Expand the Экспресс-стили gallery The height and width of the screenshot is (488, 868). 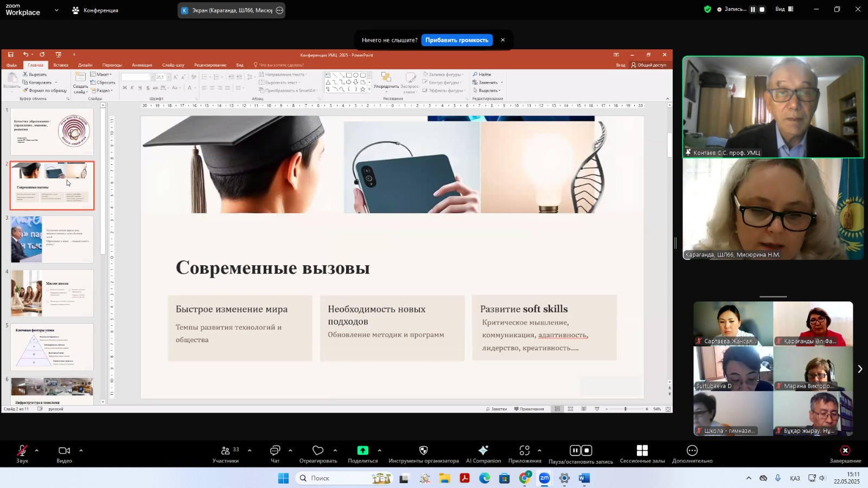[411, 85]
